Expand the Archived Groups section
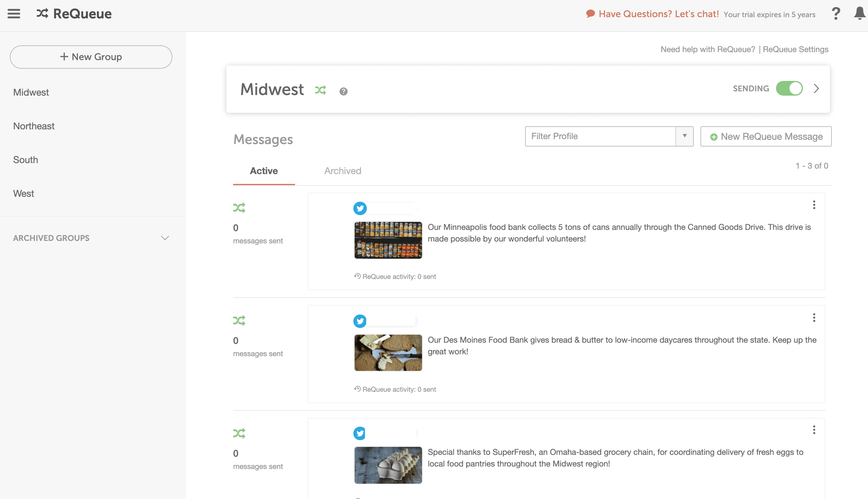The image size is (868, 499). pyautogui.click(x=91, y=238)
